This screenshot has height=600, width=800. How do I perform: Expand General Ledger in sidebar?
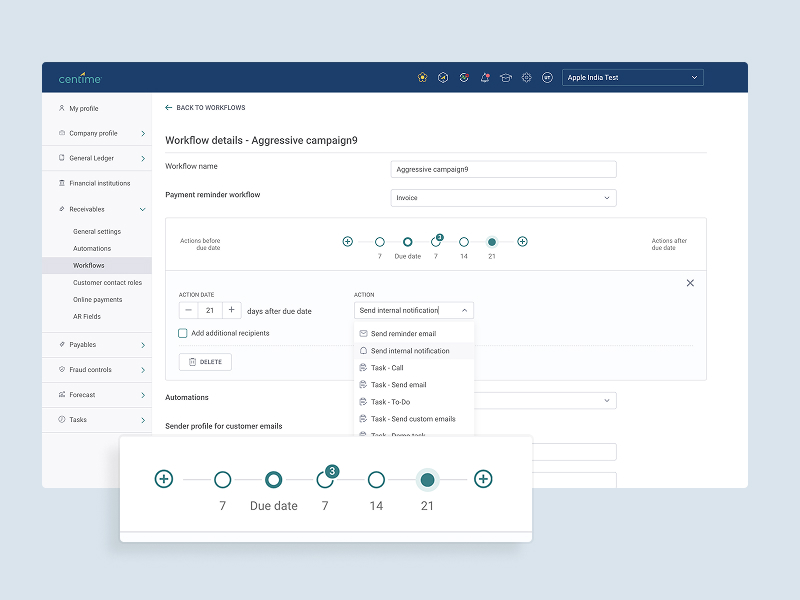(x=143, y=159)
